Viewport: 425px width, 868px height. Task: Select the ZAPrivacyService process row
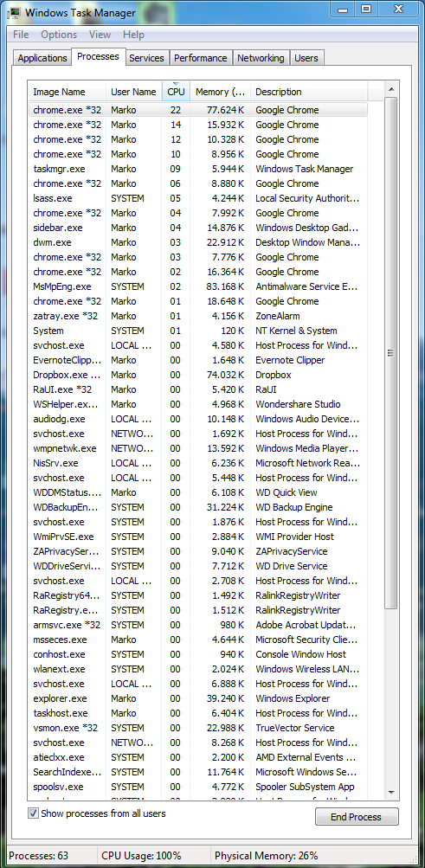197,551
